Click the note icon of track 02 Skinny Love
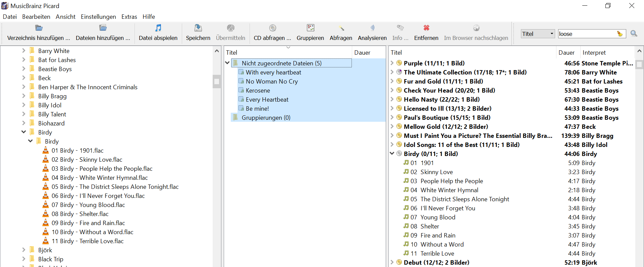This screenshot has width=644, height=267. click(x=406, y=171)
